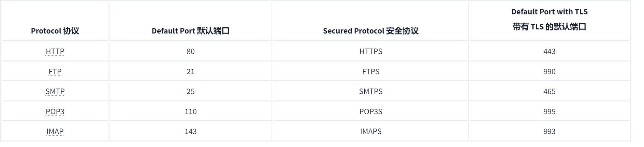
Task: Click the HTTPS cell
Action: tap(371, 51)
